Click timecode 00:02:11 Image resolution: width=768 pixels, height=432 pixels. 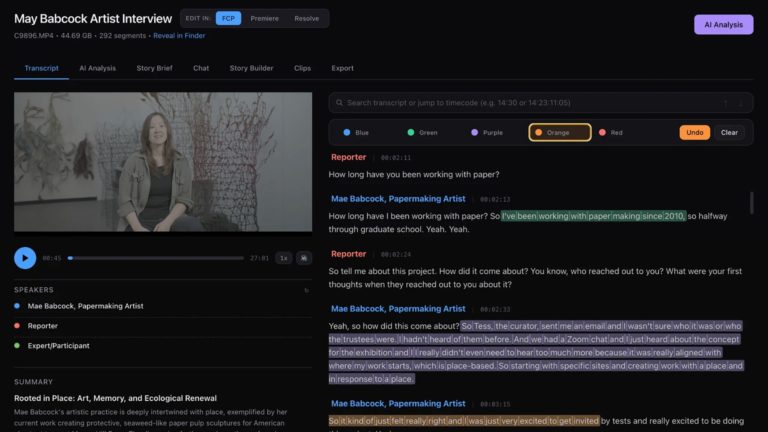pos(396,158)
